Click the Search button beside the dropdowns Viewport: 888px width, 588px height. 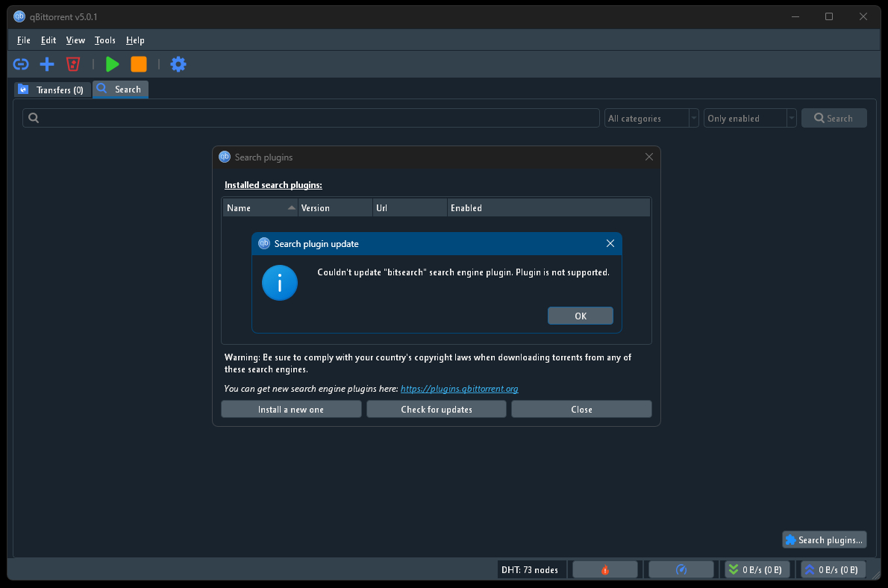pyautogui.click(x=834, y=118)
